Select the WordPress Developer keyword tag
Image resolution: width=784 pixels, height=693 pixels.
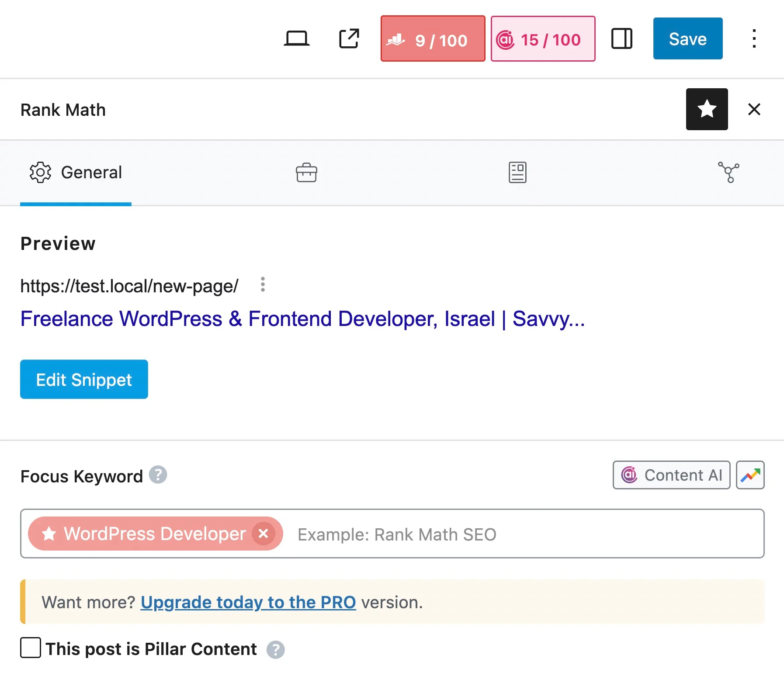(x=155, y=534)
